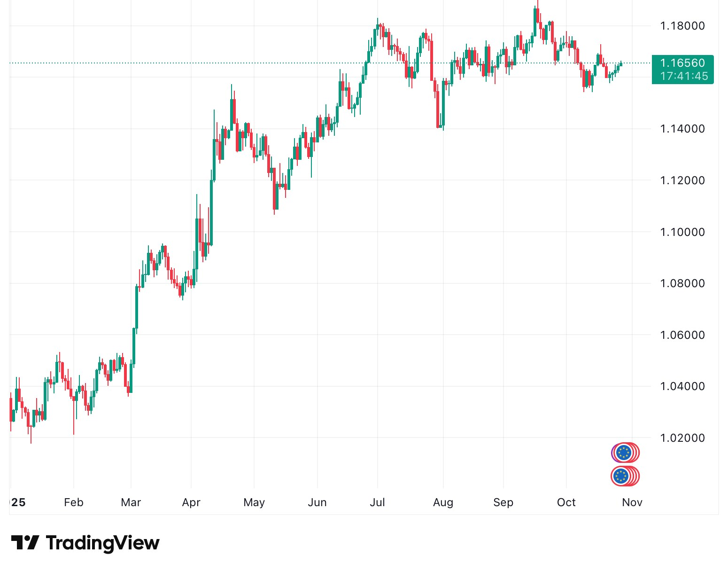Click the 1.18000 price axis label
728x571 pixels.
coord(682,26)
